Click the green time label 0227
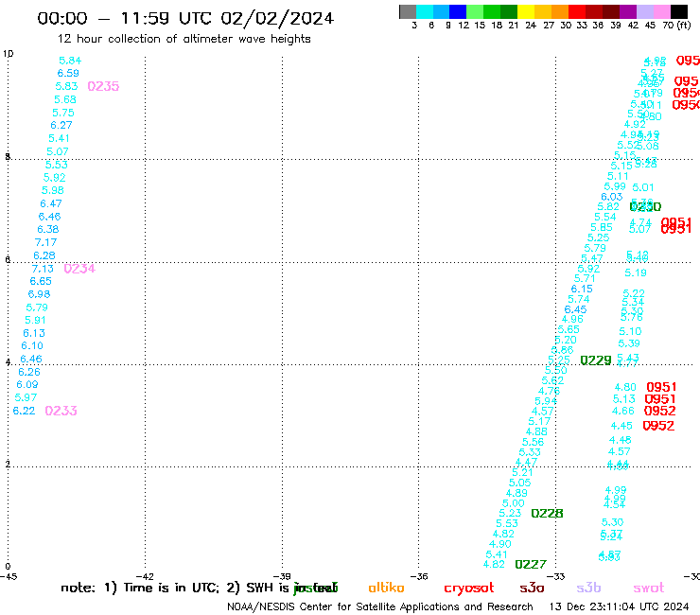700x615 pixels. coord(531,565)
